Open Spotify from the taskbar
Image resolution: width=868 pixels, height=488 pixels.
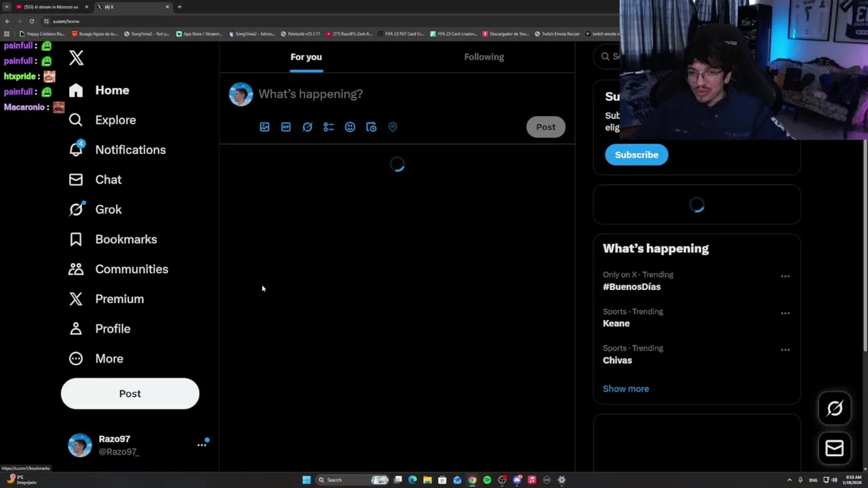487,480
